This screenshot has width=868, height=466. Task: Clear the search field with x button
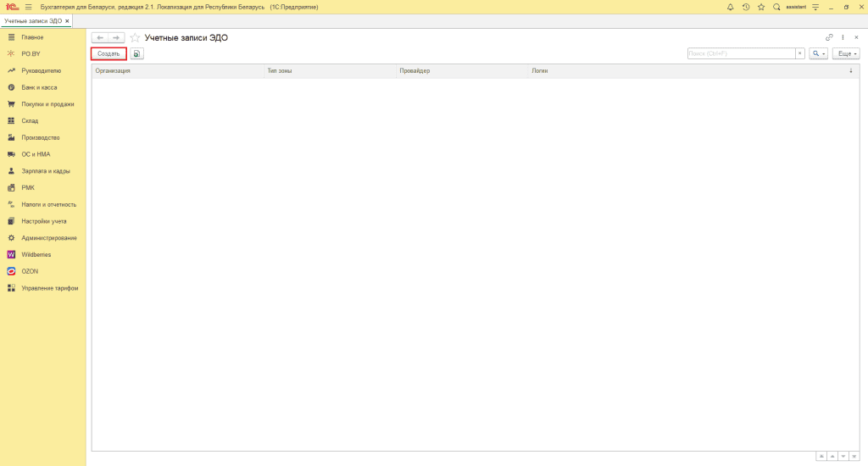(x=799, y=53)
